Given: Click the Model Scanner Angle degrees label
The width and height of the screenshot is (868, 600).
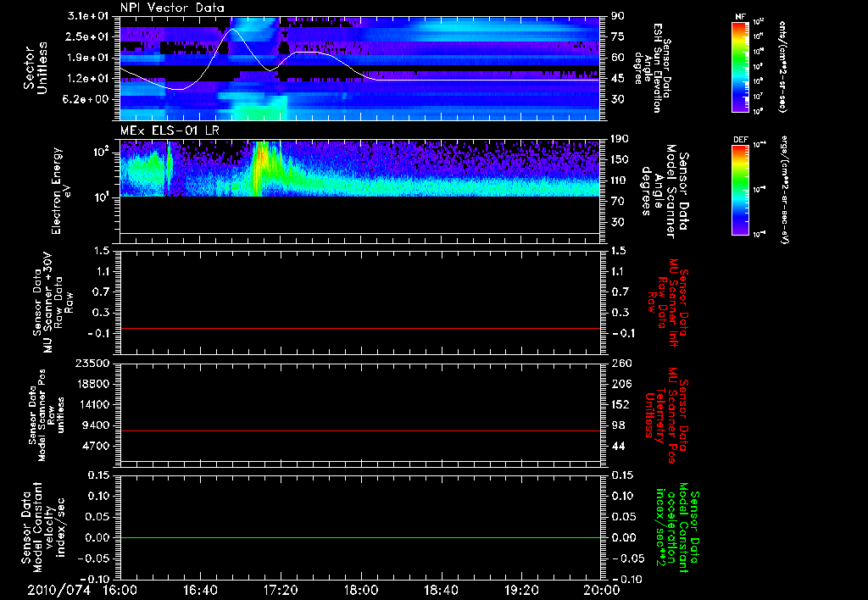Looking at the screenshot, I should click(x=665, y=192).
